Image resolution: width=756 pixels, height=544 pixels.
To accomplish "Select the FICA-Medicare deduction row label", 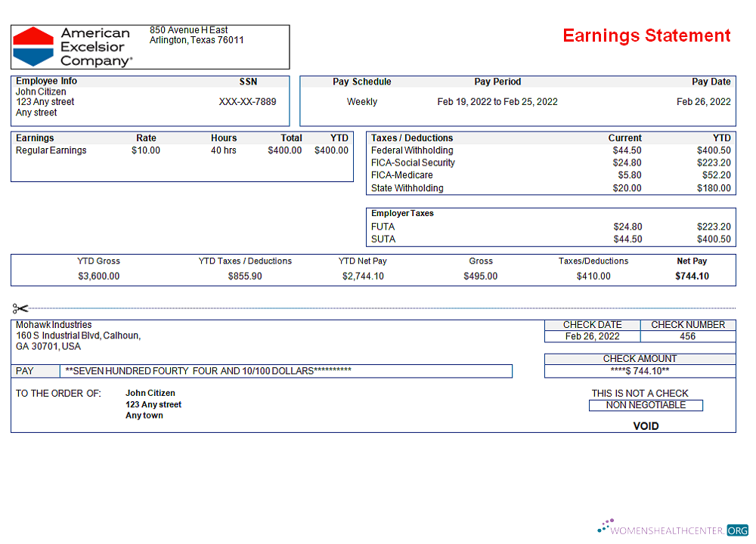I will click(401, 175).
